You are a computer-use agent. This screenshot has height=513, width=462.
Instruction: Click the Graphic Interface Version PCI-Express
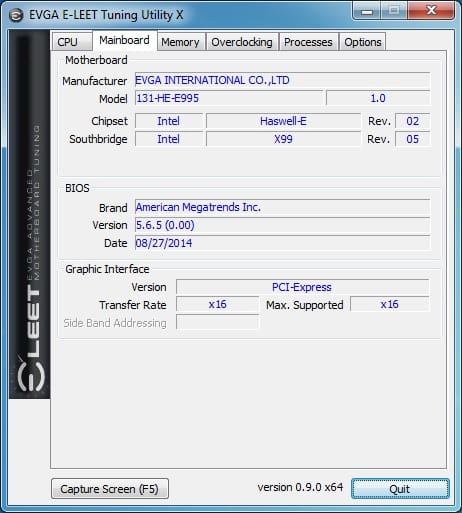tap(303, 287)
